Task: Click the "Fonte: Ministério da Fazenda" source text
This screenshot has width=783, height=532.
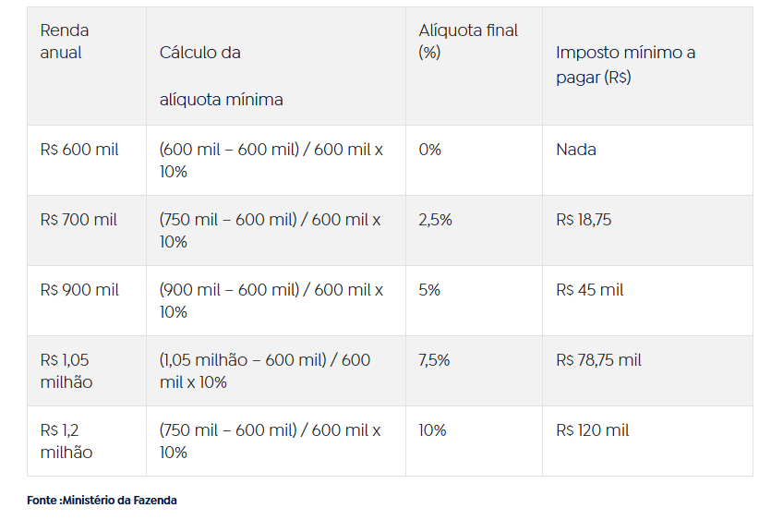Action: (x=102, y=501)
